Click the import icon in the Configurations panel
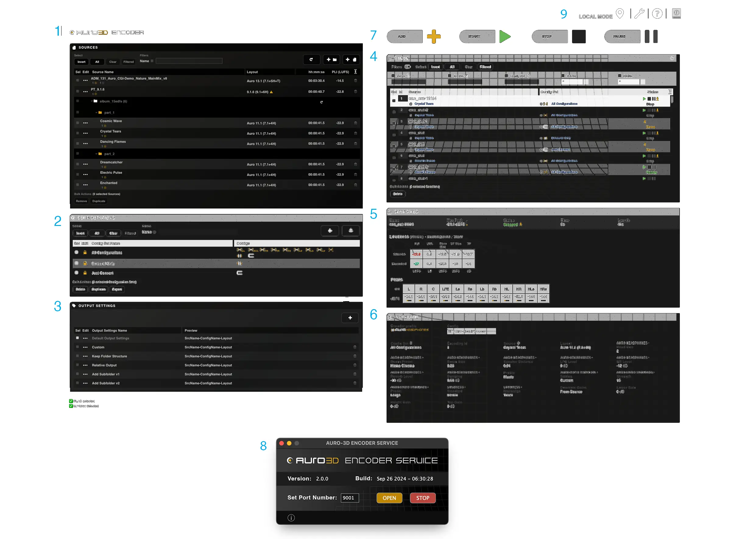Viewport: 756px width, 539px height. click(x=351, y=231)
